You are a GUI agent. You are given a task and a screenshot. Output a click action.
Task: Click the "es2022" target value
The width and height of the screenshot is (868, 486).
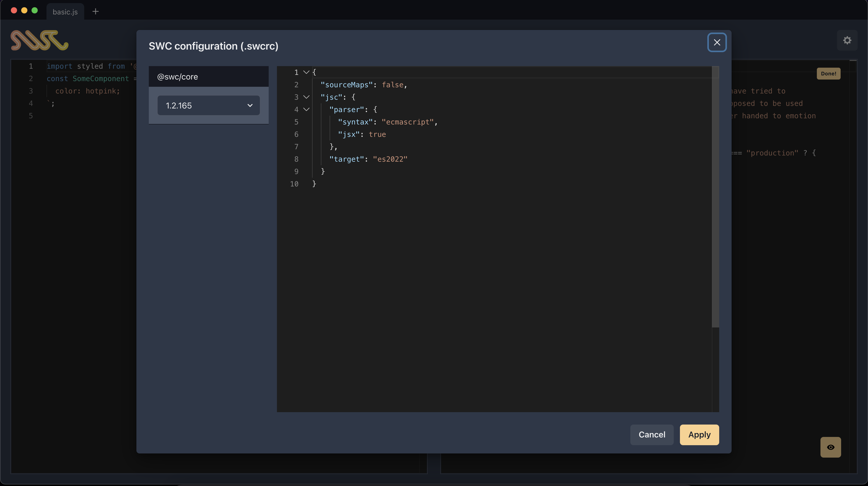coord(390,159)
